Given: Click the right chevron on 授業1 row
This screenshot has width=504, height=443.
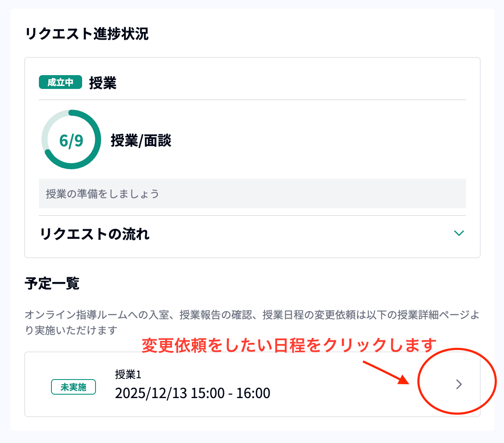Looking at the screenshot, I should pyautogui.click(x=459, y=384).
